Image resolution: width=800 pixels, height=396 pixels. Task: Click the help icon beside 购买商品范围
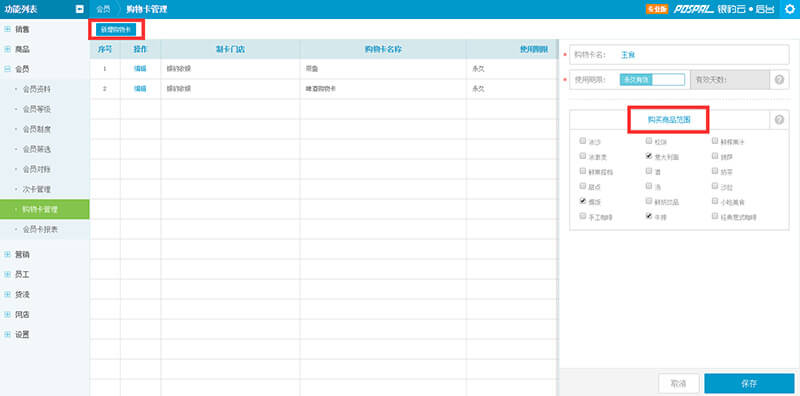779,120
